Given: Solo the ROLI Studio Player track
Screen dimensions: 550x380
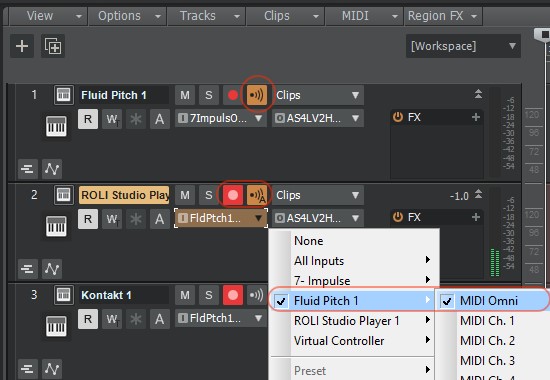Looking at the screenshot, I should click(209, 195).
